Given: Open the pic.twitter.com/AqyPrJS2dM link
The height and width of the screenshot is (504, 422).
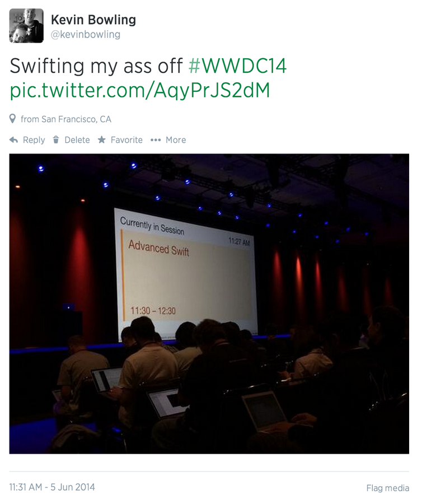Looking at the screenshot, I should pos(140,91).
